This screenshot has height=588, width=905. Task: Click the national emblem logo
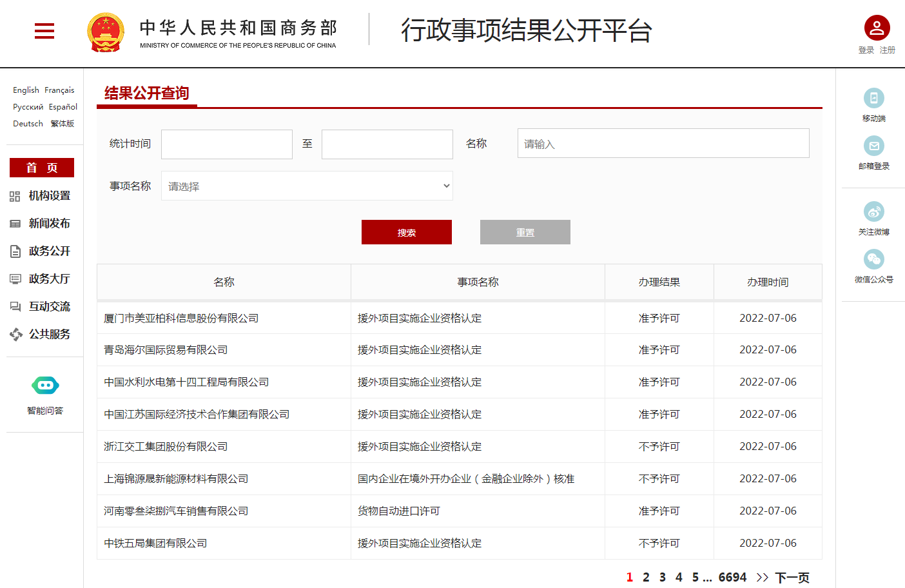pos(106,32)
